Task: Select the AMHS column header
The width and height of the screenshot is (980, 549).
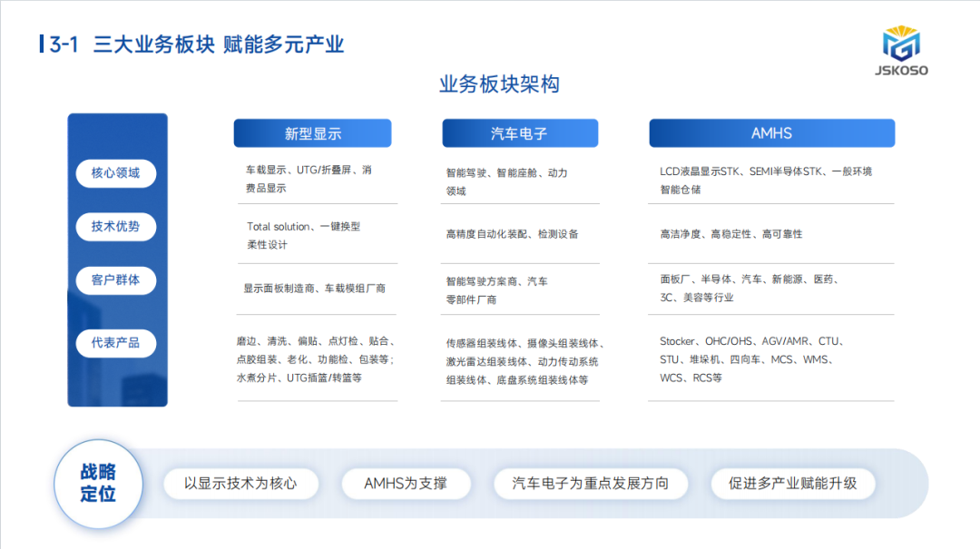Action: click(772, 133)
